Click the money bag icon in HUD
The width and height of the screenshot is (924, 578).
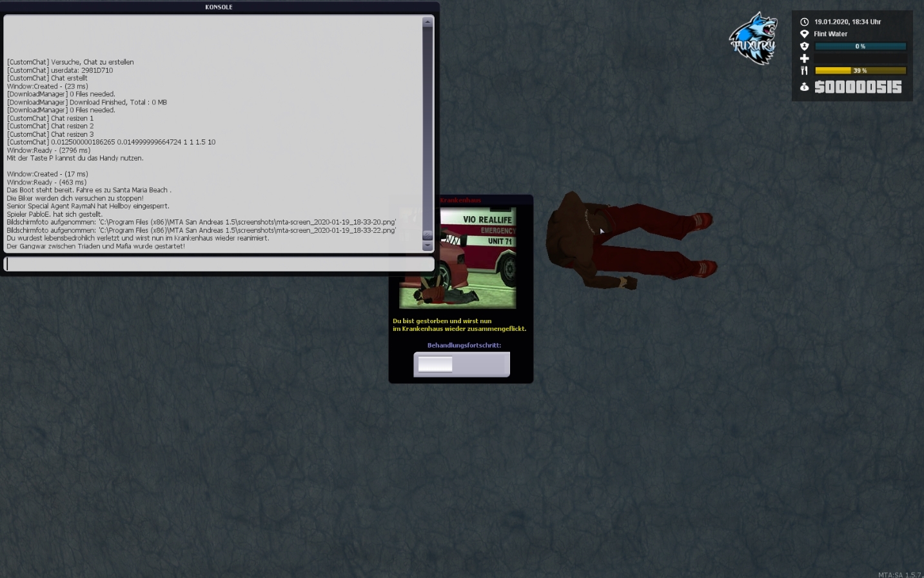point(804,86)
